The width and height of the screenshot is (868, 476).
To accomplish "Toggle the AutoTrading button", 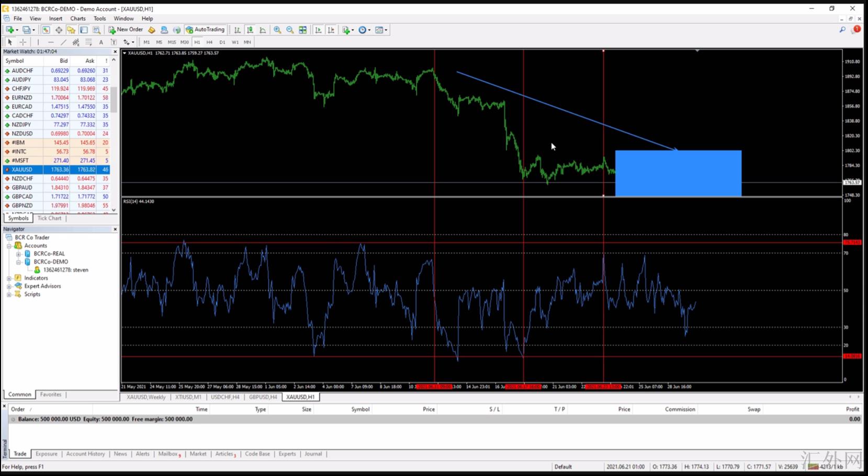I will point(205,30).
